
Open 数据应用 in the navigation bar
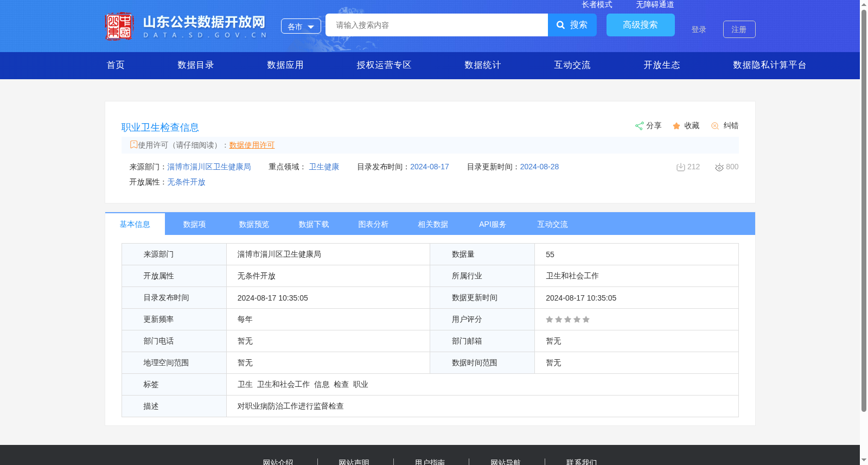(285, 65)
